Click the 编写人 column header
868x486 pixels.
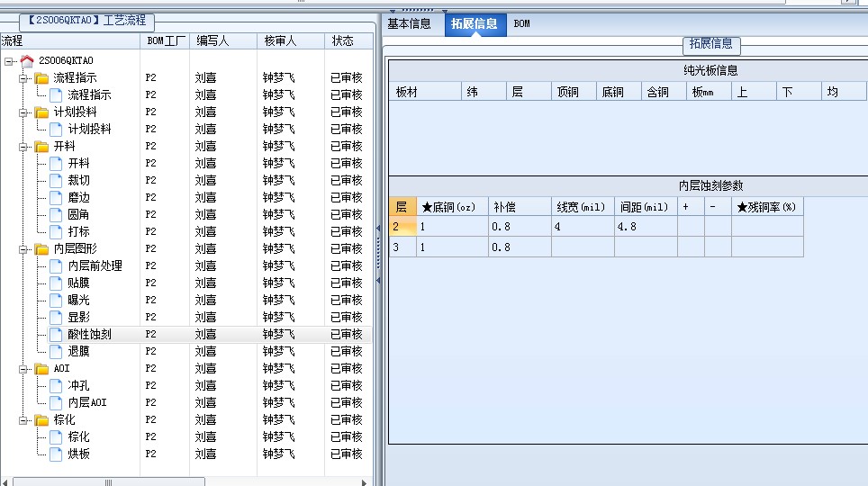(x=223, y=41)
